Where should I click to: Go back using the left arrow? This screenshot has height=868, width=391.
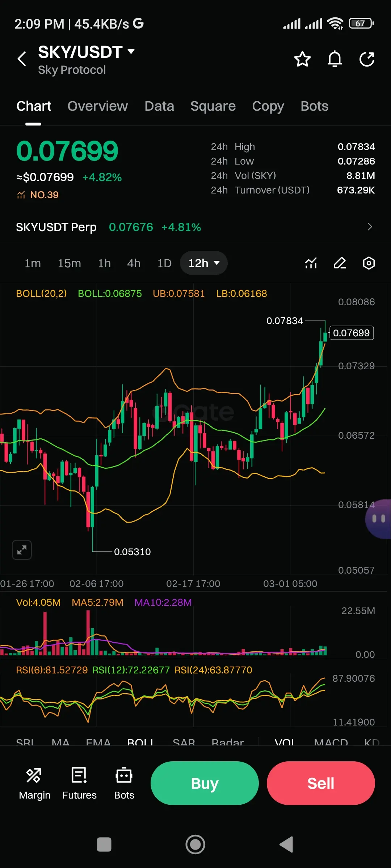tap(22, 59)
